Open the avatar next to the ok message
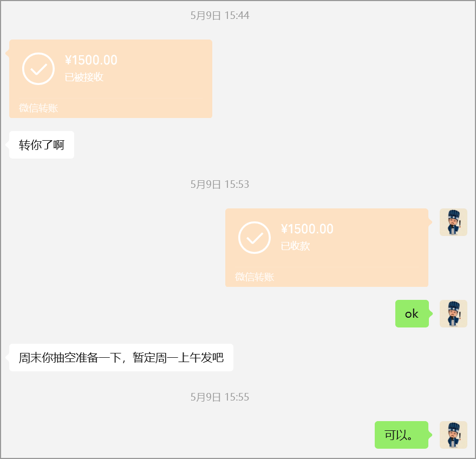This screenshot has width=476, height=459. [x=453, y=314]
